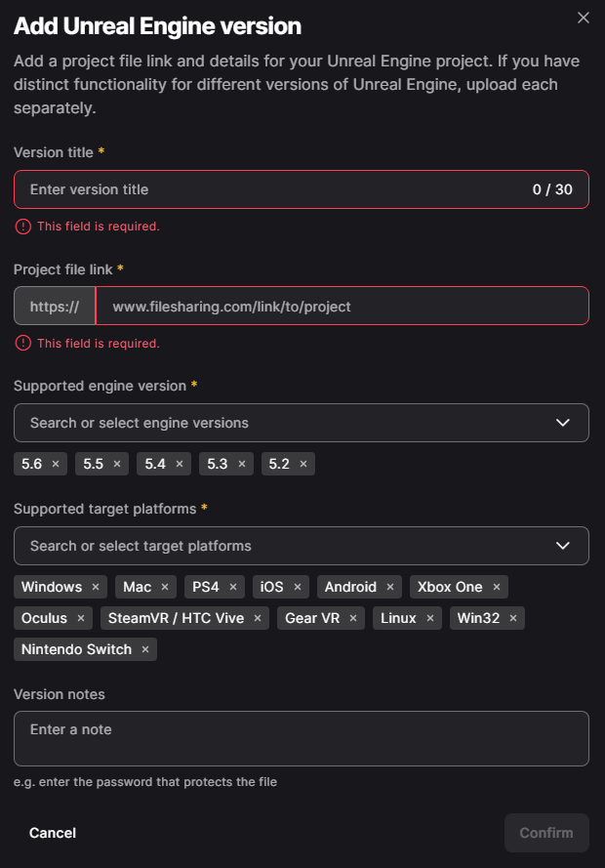Remove the Gear VR platform tag
Screen dimensions: 605x868
point(354,618)
